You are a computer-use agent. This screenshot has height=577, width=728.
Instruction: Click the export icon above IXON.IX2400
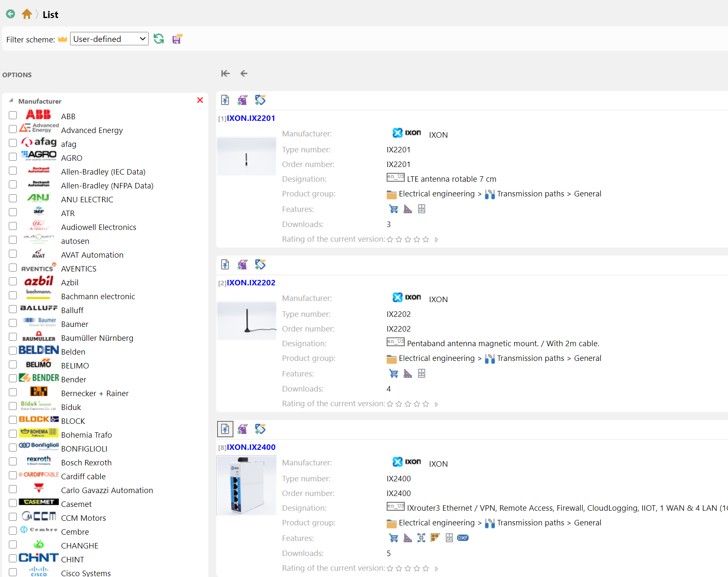[225, 429]
